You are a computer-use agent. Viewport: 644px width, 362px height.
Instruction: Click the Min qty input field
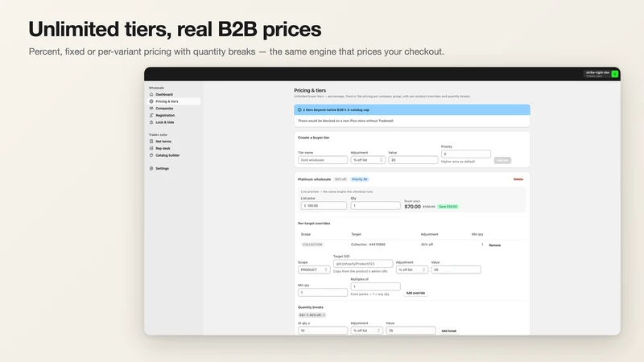323,293
